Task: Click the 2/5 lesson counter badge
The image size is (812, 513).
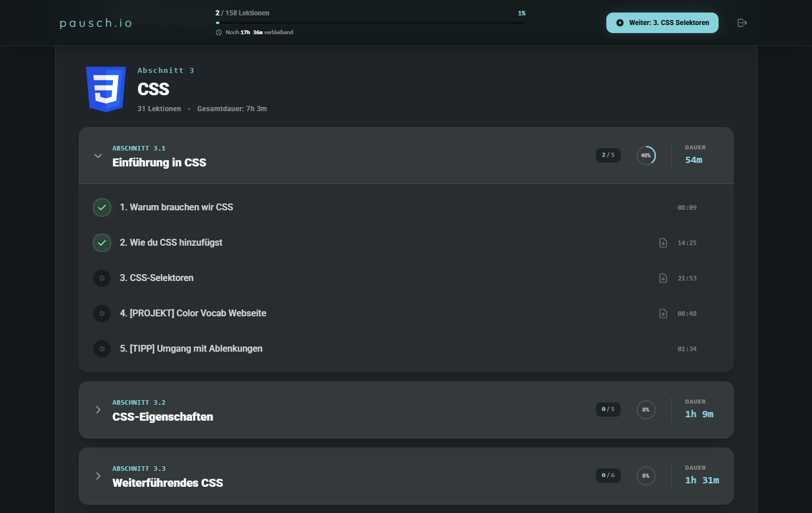Action: [x=608, y=155]
